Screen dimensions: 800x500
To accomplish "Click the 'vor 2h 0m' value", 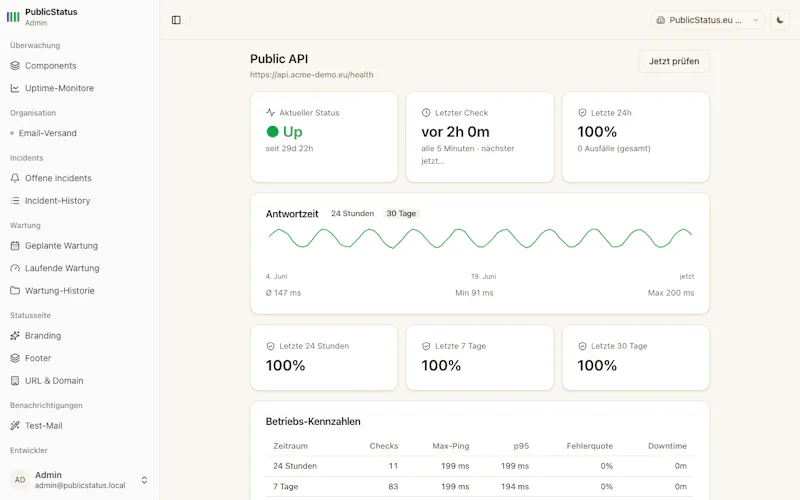I will pyautogui.click(x=455, y=132).
